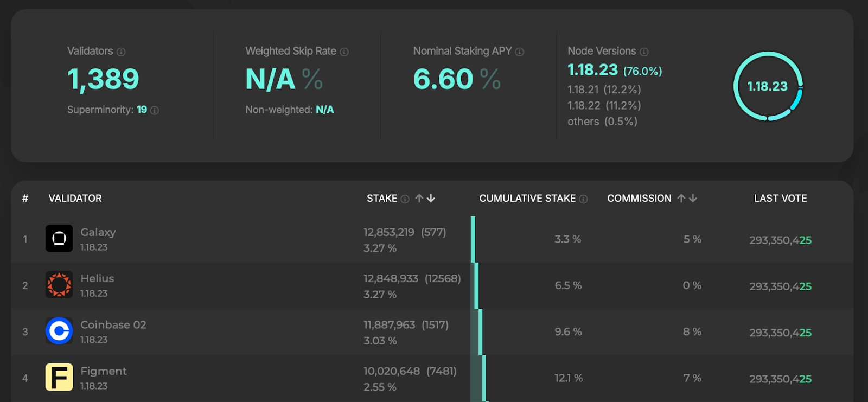Click the Helius validator logo
The image size is (868, 402).
click(x=59, y=285)
